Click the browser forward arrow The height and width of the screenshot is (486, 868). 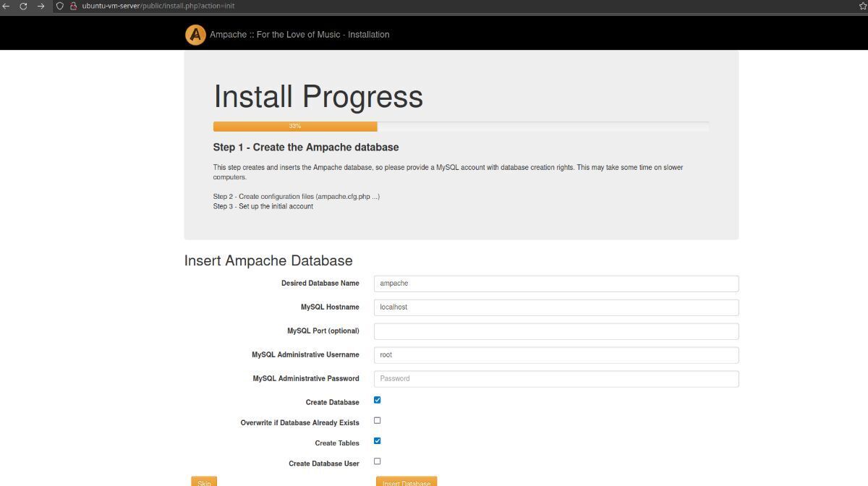tap(41, 6)
